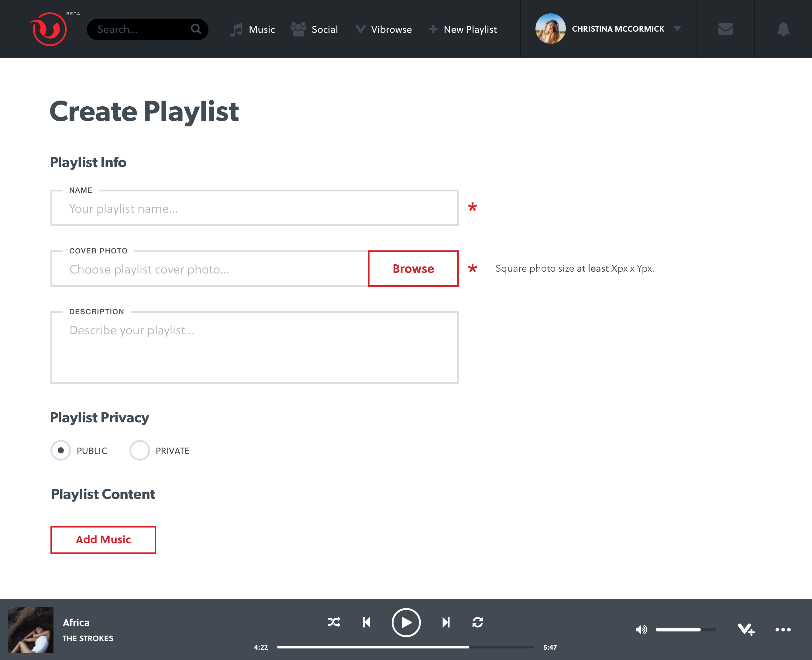Click the artist name The Strokes
Screen dimensions: 812x660
tap(88, 638)
